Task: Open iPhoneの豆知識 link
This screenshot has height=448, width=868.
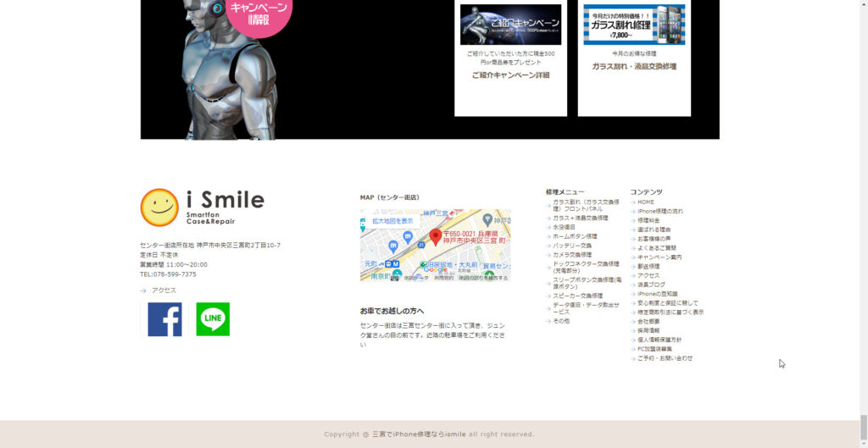Action: click(x=657, y=294)
